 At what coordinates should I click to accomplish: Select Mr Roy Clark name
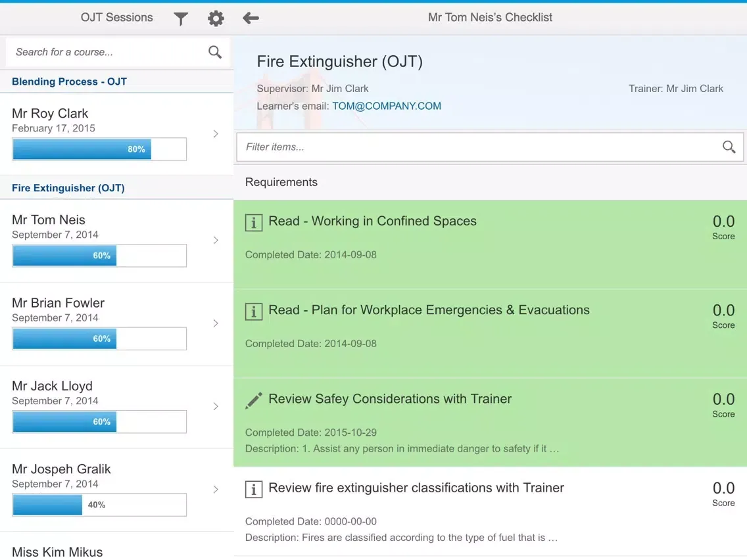(50, 113)
